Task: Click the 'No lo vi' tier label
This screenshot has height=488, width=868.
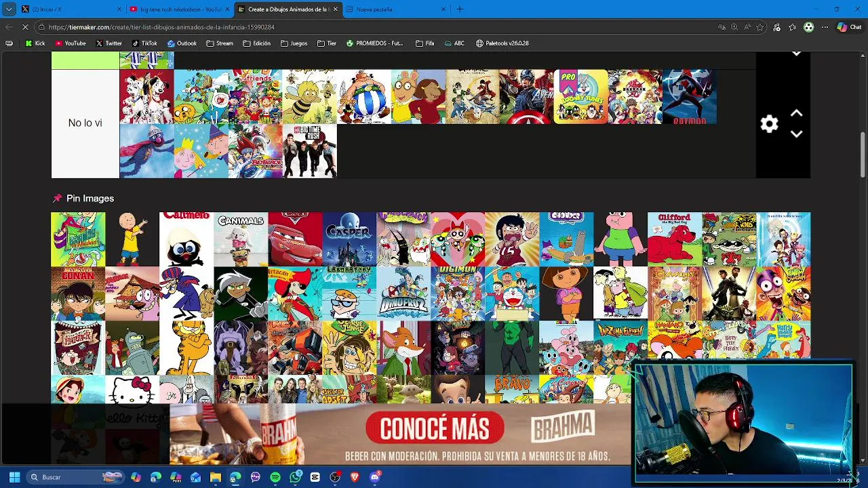Action: click(85, 123)
